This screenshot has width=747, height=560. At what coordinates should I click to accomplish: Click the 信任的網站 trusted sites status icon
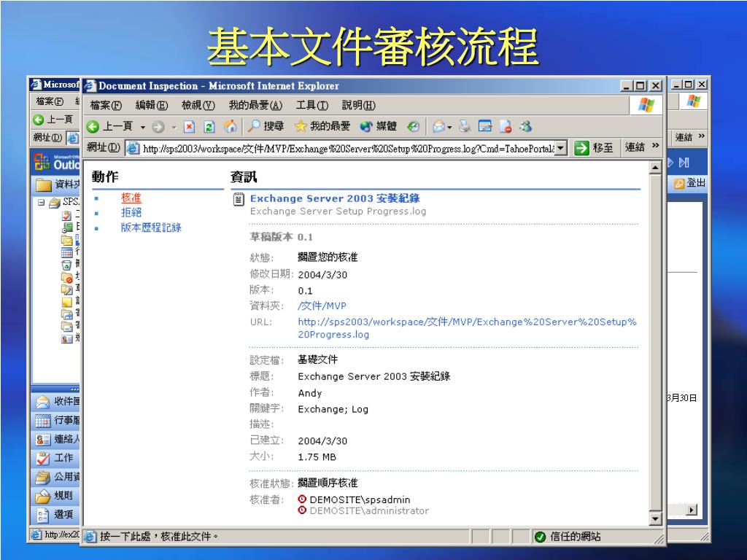(x=540, y=537)
